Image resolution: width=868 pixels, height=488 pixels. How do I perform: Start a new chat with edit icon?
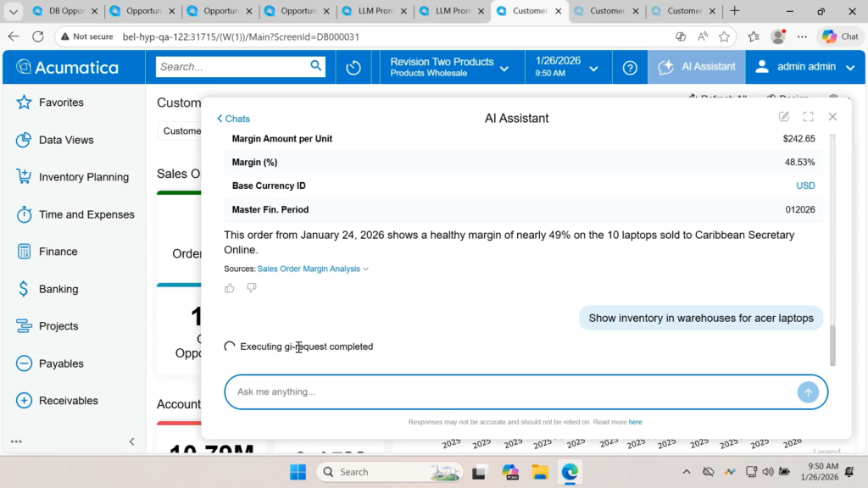pos(784,117)
